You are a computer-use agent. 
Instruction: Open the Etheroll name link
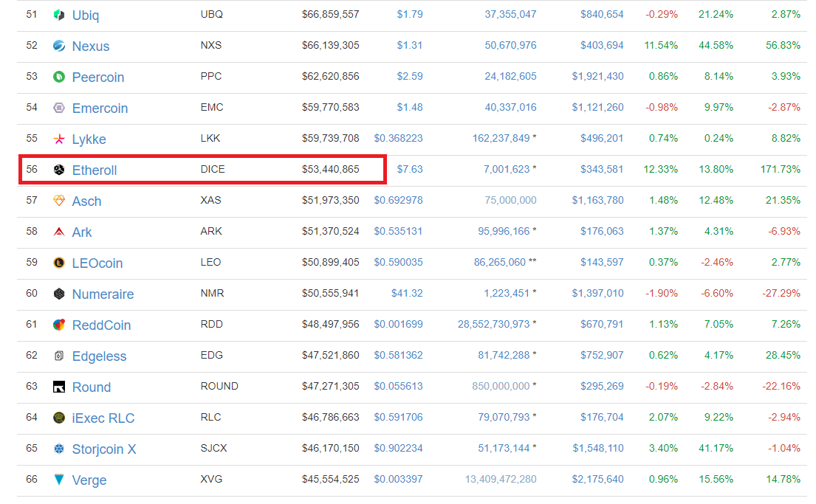point(95,170)
